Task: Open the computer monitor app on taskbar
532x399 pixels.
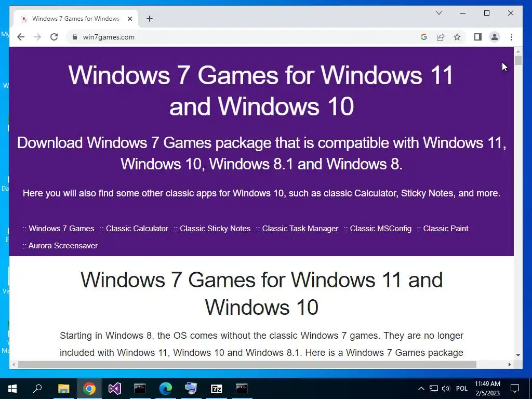Action: pos(191,389)
